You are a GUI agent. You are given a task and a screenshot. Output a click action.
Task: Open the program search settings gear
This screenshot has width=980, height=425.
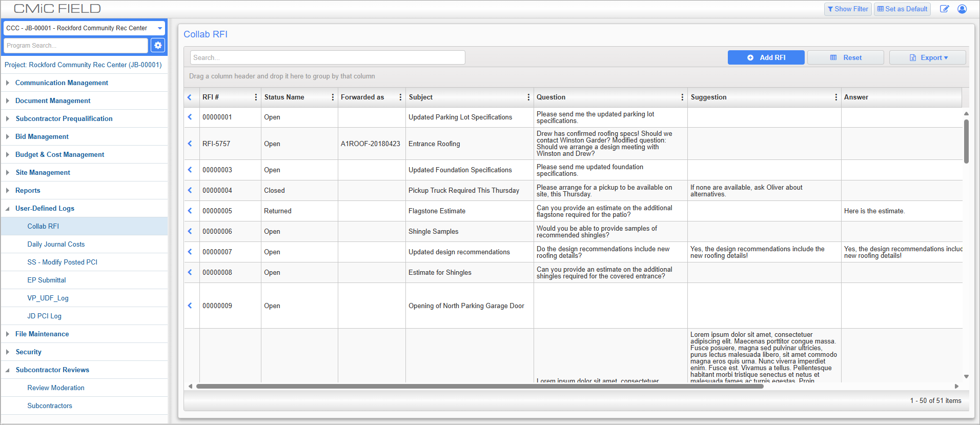pos(158,46)
